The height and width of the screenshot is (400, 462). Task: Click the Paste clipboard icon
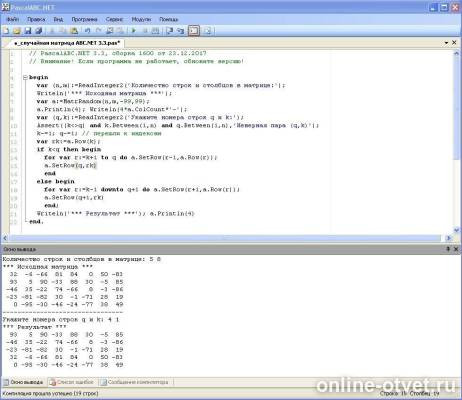(74, 31)
